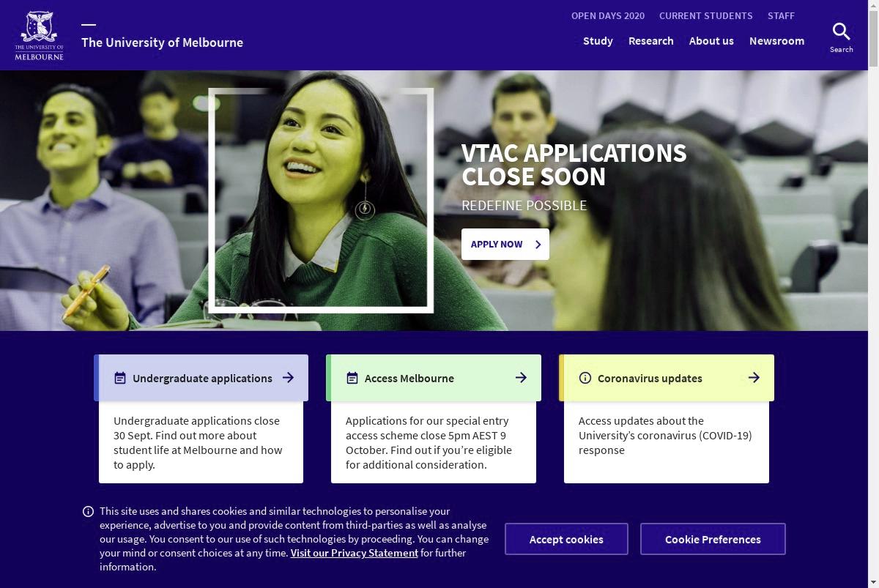Click chevron in Apply Now button
Image resolution: width=879 pixels, height=588 pixels.
tap(538, 245)
